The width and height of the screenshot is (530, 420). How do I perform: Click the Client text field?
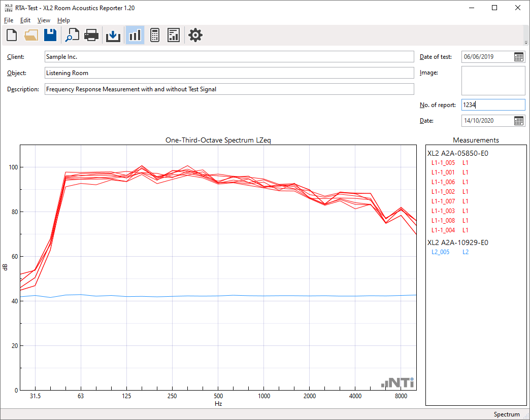click(229, 57)
